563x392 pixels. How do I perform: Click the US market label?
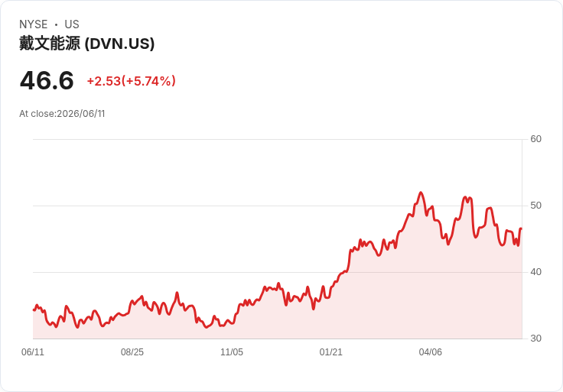coord(72,24)
